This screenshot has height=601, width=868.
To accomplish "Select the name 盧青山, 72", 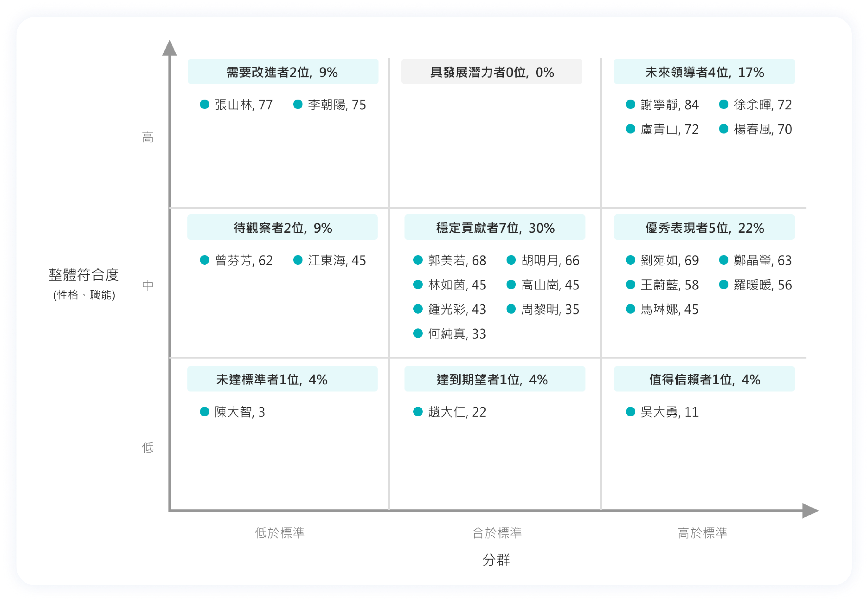I will tap(670, 129).
